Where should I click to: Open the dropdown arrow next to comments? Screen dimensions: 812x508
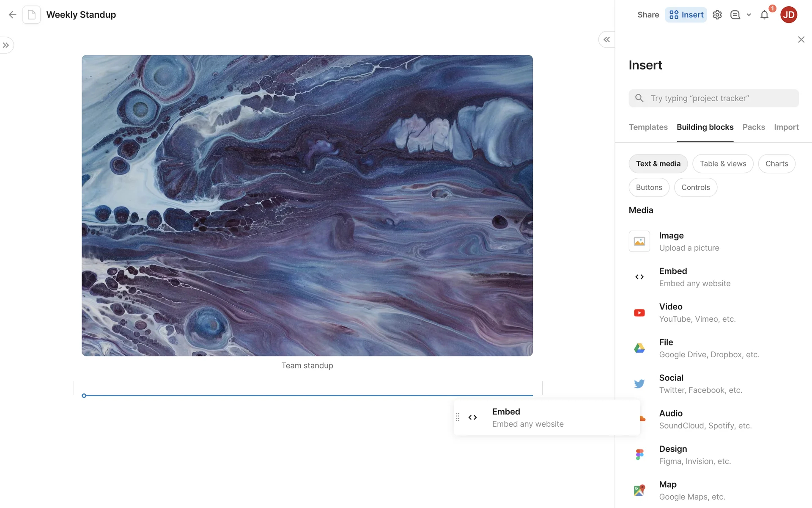(749, 15)
